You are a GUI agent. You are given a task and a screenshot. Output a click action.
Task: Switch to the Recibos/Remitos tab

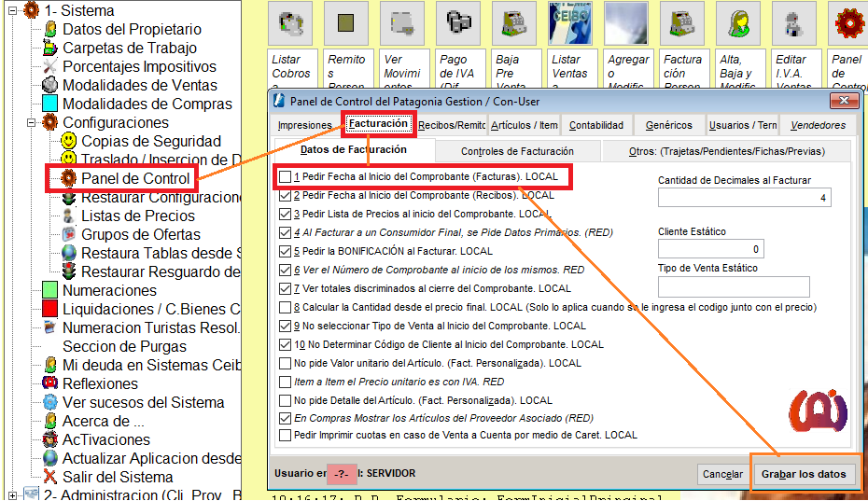coord(452,126)
